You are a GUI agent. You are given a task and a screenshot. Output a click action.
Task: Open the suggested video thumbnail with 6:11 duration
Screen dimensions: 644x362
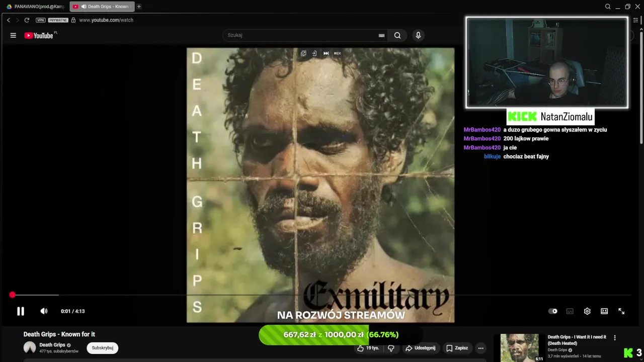click(x=519, y=347)
